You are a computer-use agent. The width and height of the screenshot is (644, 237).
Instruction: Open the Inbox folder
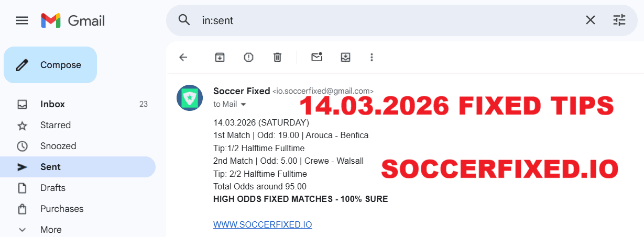(52, 104)
